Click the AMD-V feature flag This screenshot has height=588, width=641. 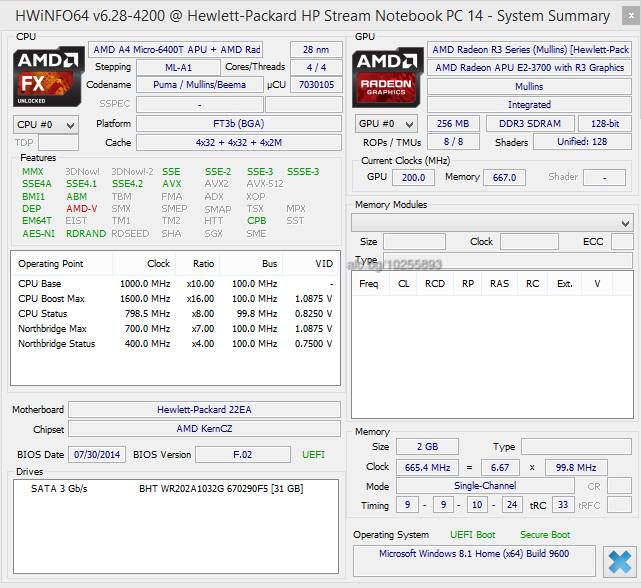coord(82,209)
